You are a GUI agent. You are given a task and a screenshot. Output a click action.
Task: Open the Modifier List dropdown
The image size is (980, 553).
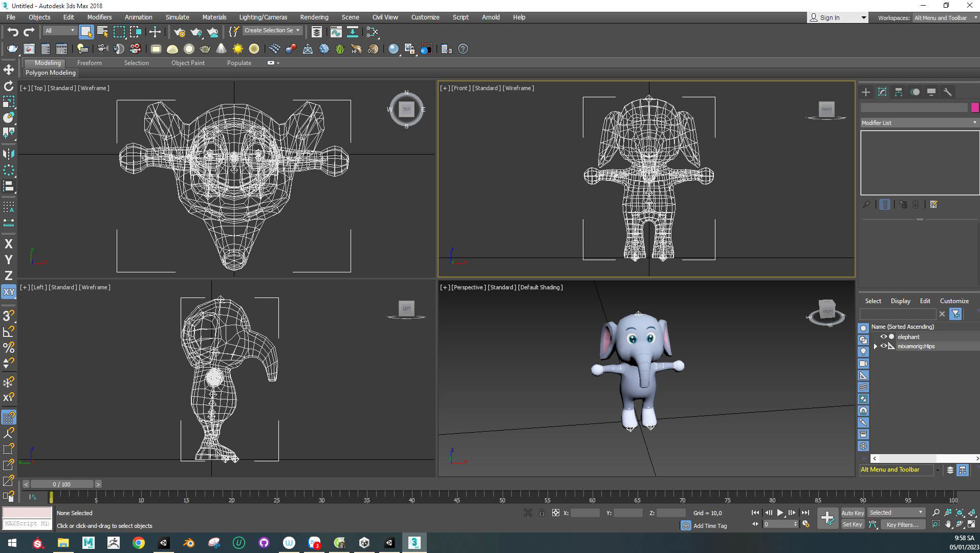(920, 123)
